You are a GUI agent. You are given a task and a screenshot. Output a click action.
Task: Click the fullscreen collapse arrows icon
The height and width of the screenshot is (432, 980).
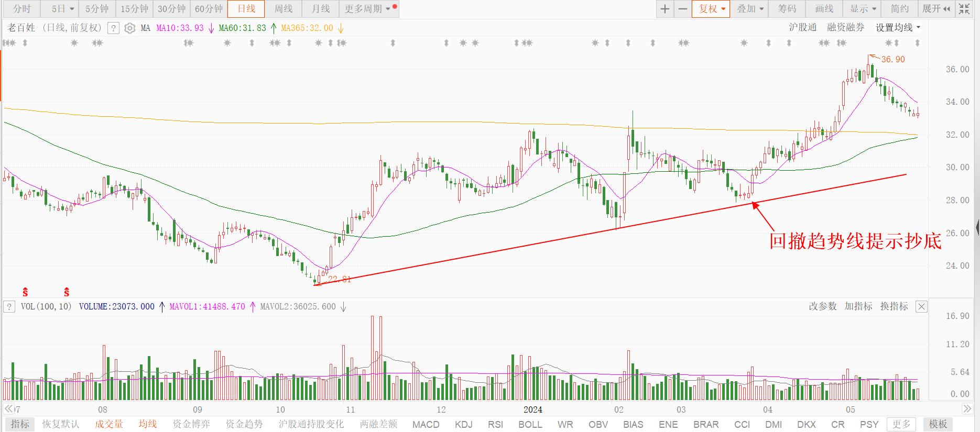(964, 9)
